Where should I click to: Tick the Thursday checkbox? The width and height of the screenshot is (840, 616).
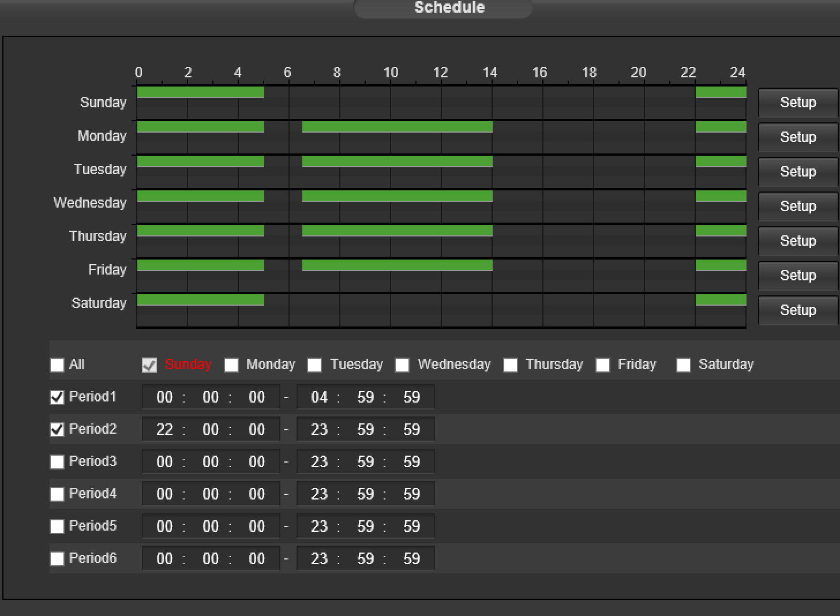tap(511, 365)
